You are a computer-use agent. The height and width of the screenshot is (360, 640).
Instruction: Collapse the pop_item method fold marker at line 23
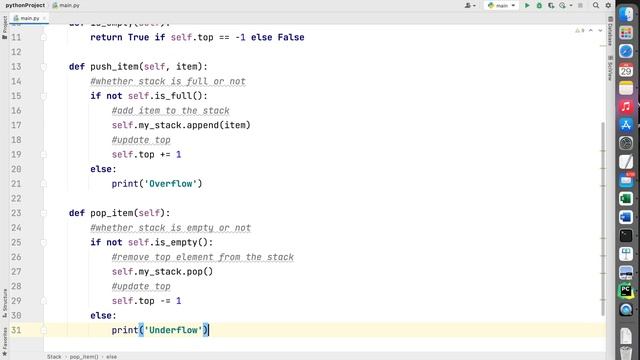pos(44,213)
